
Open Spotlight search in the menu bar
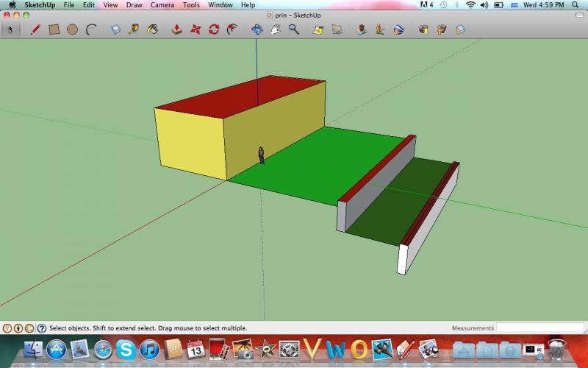pyautogui.click(x=576, y=5)
